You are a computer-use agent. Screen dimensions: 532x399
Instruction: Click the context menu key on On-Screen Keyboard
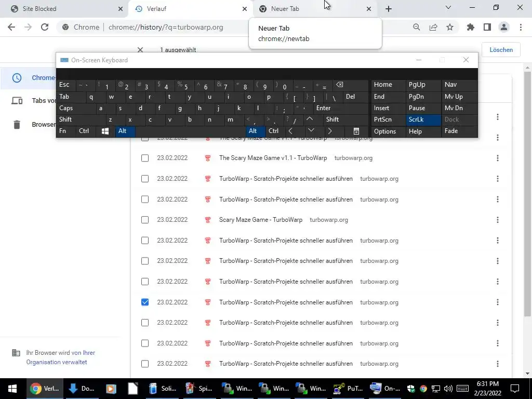356,131
